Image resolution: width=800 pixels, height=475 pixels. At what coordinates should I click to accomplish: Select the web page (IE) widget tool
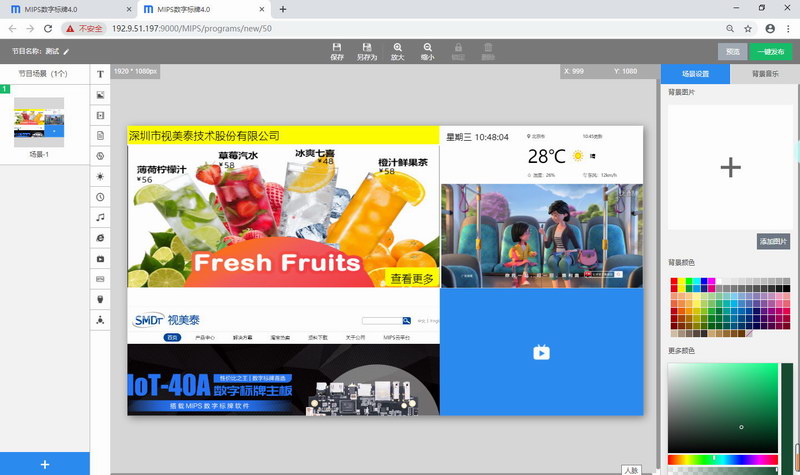coord(100,238)
